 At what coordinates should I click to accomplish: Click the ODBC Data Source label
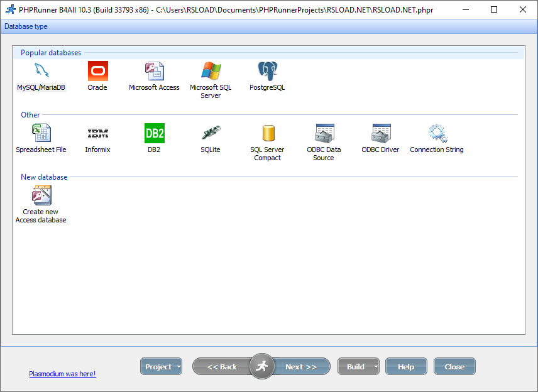click(324, 154)
